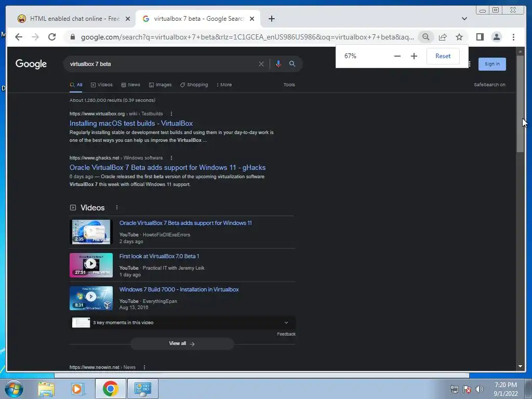Open Installing macOS test builds - VirtualBox link
Screen dimensions: 532x399
point(131,123)
